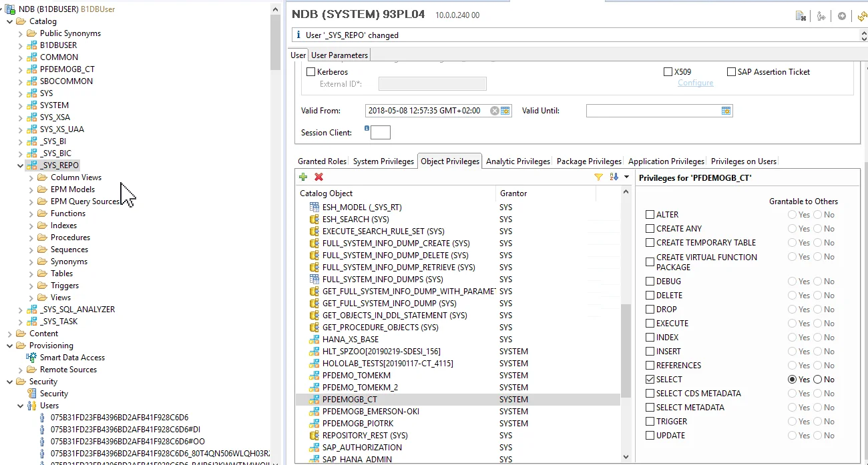Click the Session Client input field
Image resolution: width=868 pixels, height=465 pixels.
coord(381,133)
